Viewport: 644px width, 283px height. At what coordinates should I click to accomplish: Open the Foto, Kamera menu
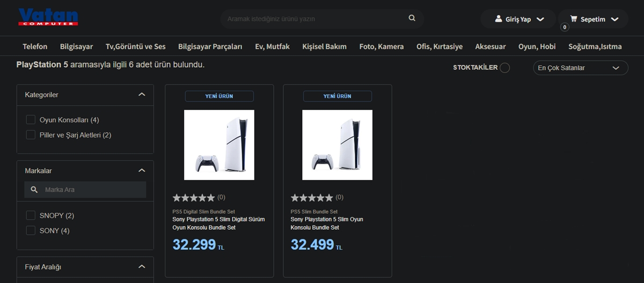[382, 47]
